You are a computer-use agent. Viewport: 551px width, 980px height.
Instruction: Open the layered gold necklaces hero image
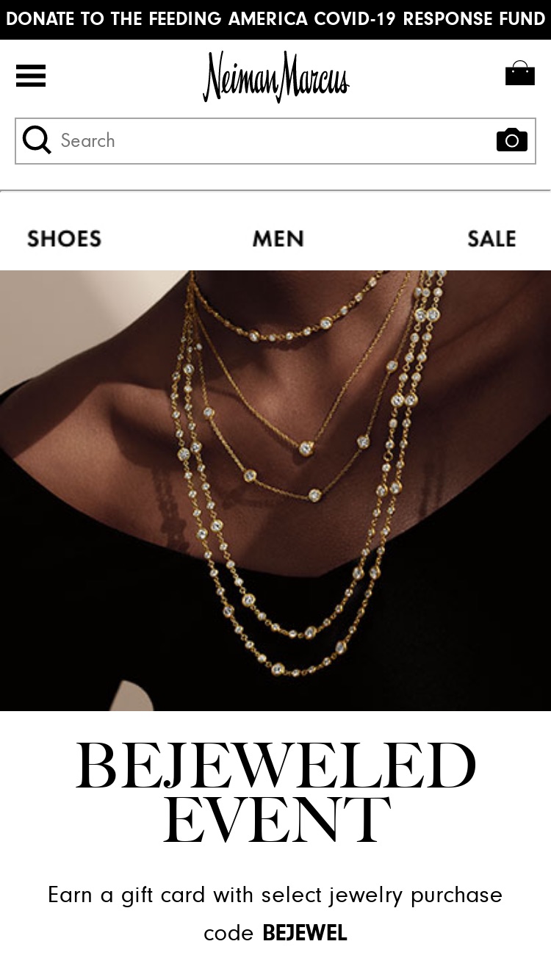coord(275,490)
